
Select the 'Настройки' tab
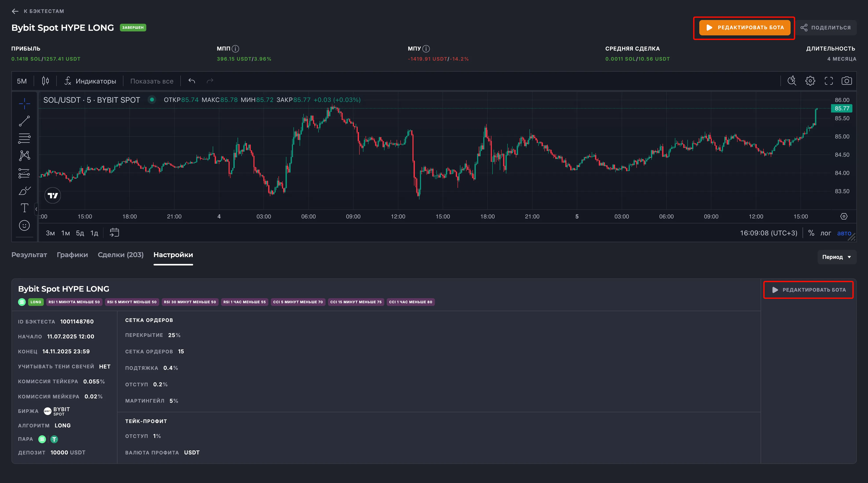click(173, 255)
